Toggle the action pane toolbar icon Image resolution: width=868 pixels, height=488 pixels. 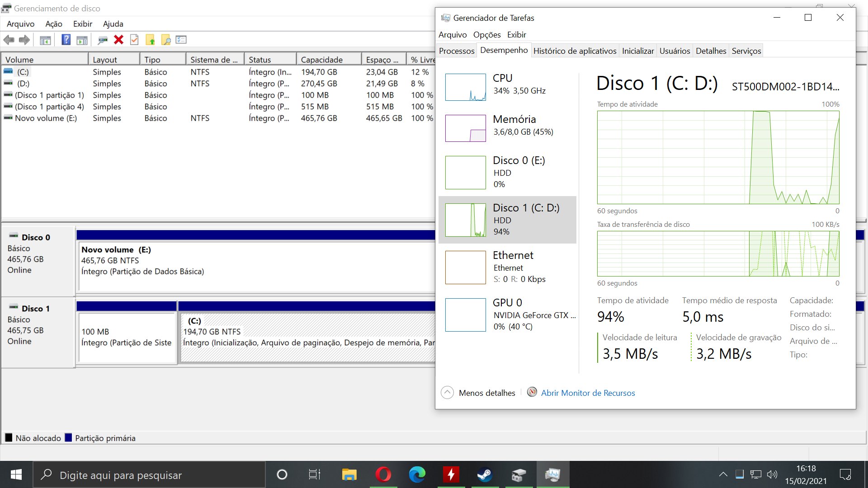click(82, 40)
